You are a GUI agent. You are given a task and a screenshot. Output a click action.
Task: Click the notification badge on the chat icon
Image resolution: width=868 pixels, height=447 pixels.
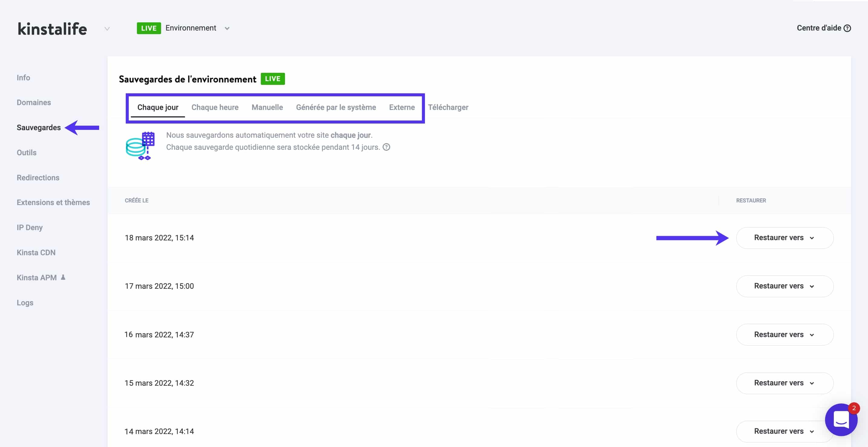[x=854, y=408]
